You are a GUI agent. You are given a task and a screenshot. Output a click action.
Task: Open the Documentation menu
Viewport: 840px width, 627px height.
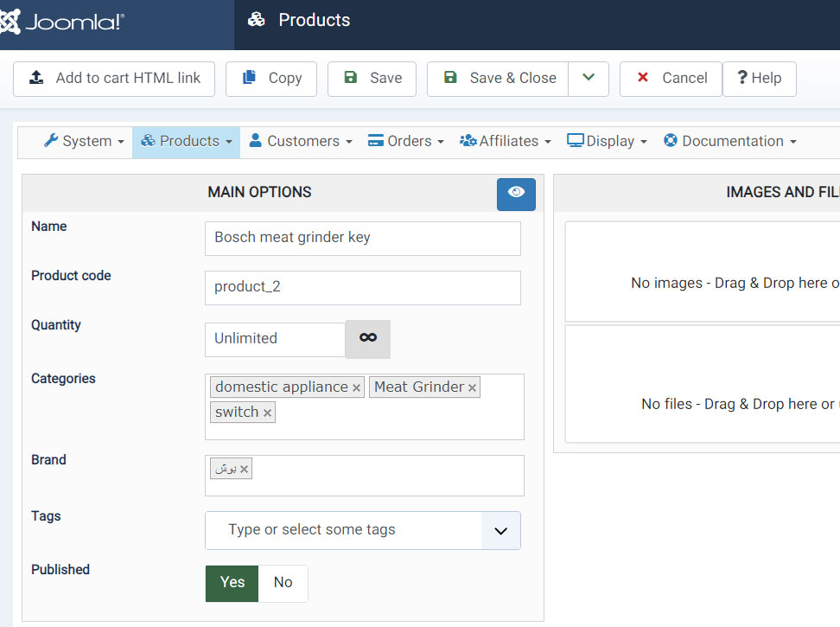729,142
